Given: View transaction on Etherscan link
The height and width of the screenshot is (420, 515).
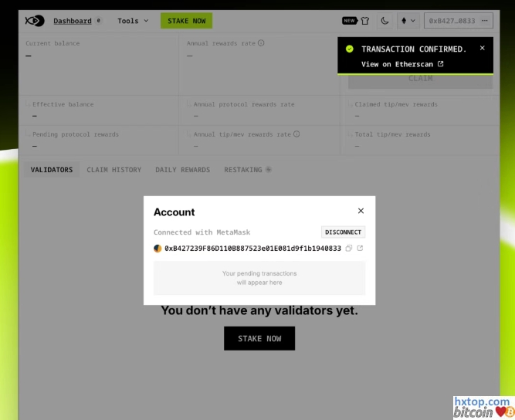Looking at the screenshot, I should coord(401,64).
